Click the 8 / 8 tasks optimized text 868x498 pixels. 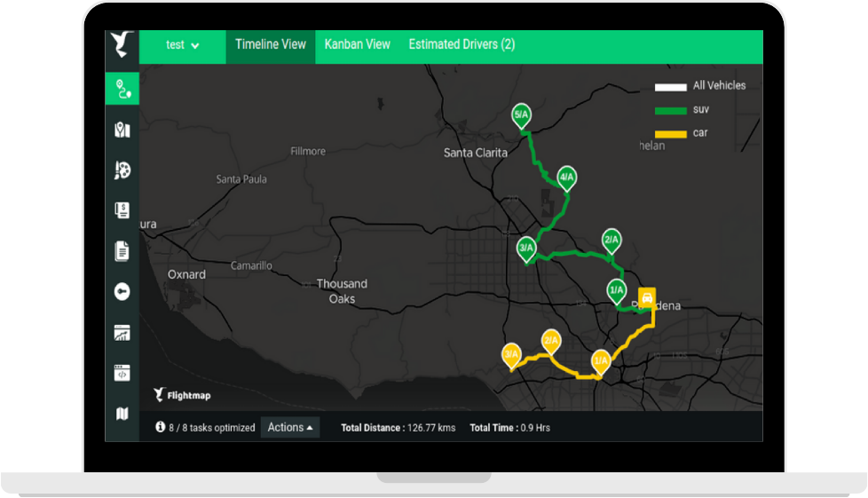[212, 428]
